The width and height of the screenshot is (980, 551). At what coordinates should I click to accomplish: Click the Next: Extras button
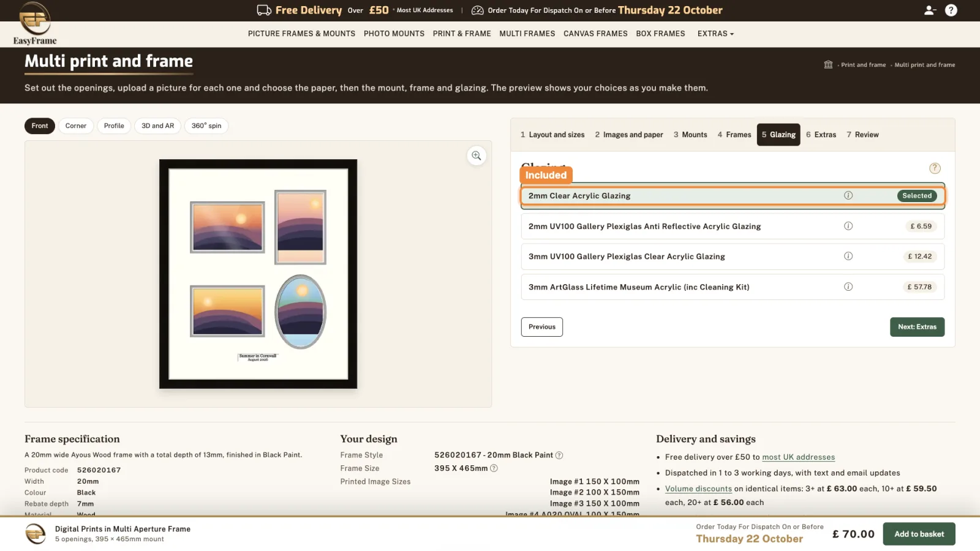click(917, 327)
